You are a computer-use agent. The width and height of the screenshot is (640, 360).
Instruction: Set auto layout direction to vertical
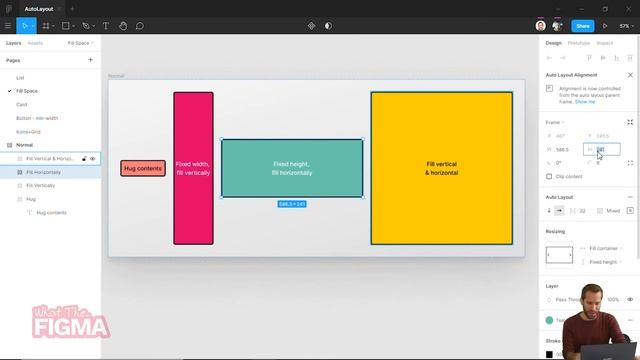(x=549, y=211)
